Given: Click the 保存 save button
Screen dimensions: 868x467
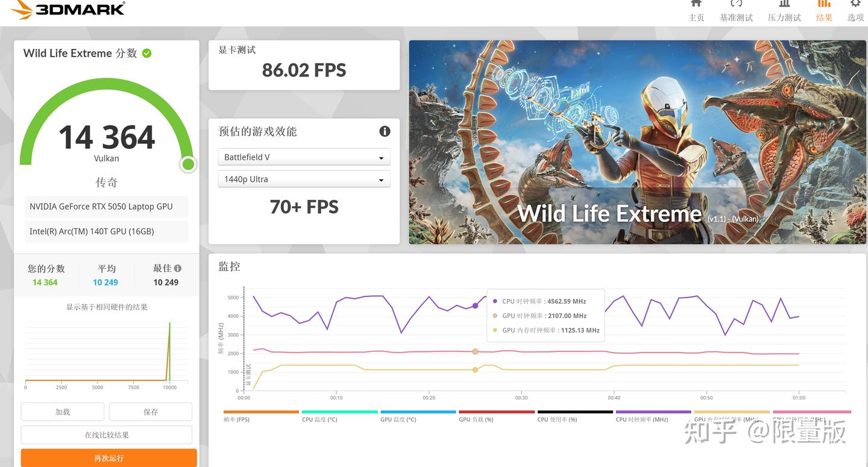Looking at the screenshot, I should pos(151,412).
